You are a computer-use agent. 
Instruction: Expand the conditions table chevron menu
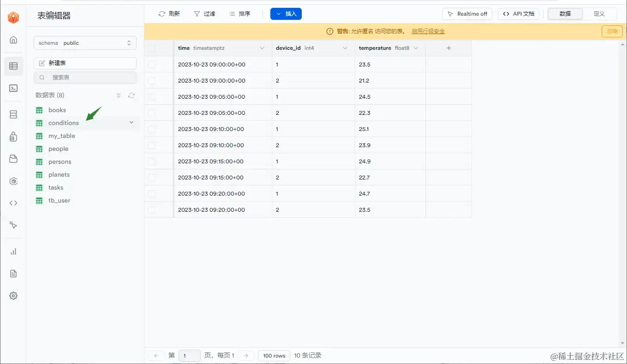point(131,123)
